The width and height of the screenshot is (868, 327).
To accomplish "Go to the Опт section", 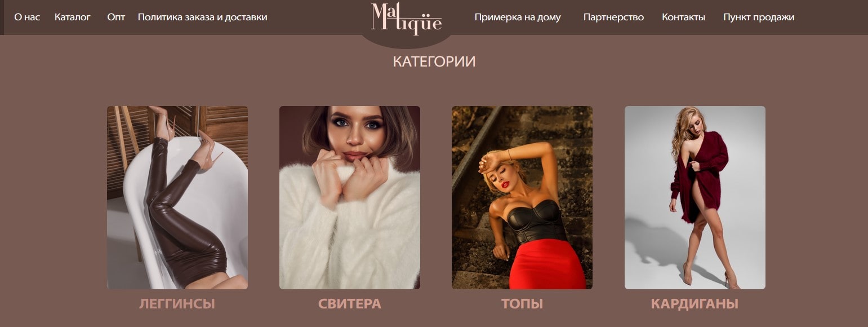I will (116, 17).
